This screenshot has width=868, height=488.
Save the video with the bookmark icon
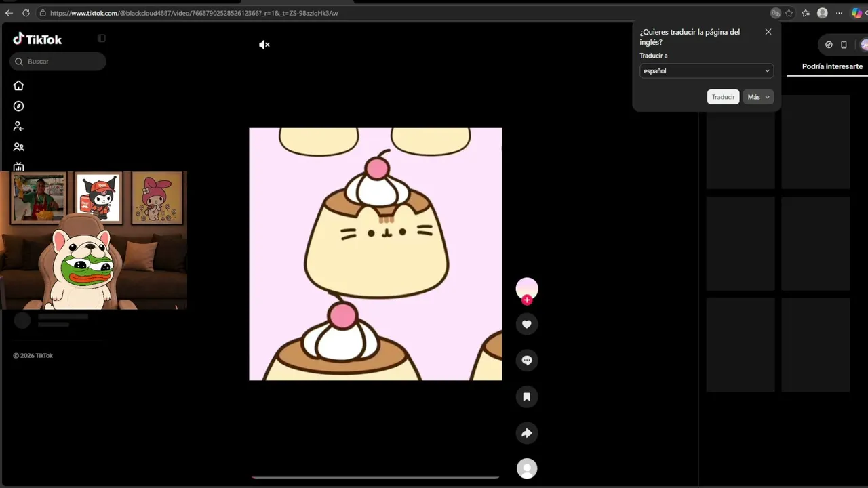point(527,396)
